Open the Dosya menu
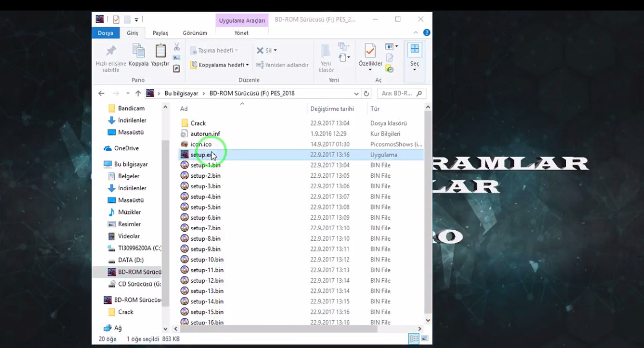This screenshot has height=348, width=644. pyautogui.click(x=105, y=33)
